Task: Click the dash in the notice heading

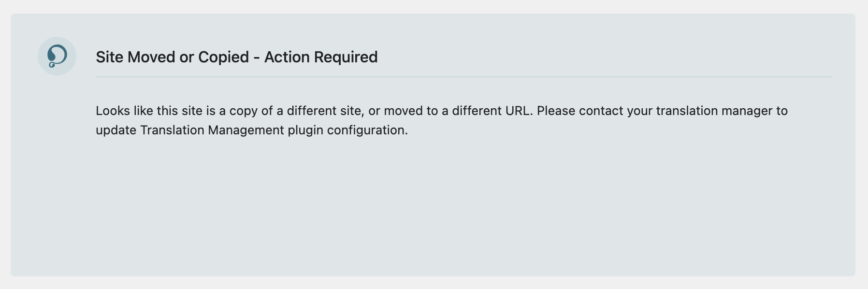Action: 256,58
